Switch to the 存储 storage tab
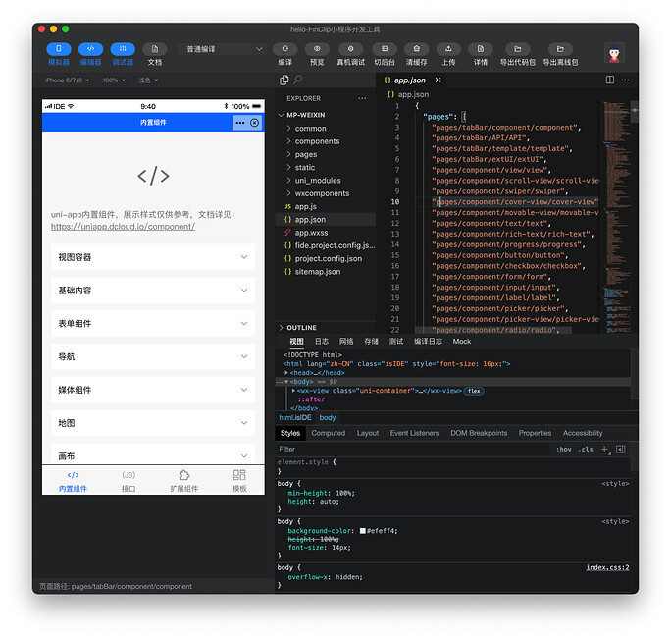 click(x=371, y=342)
